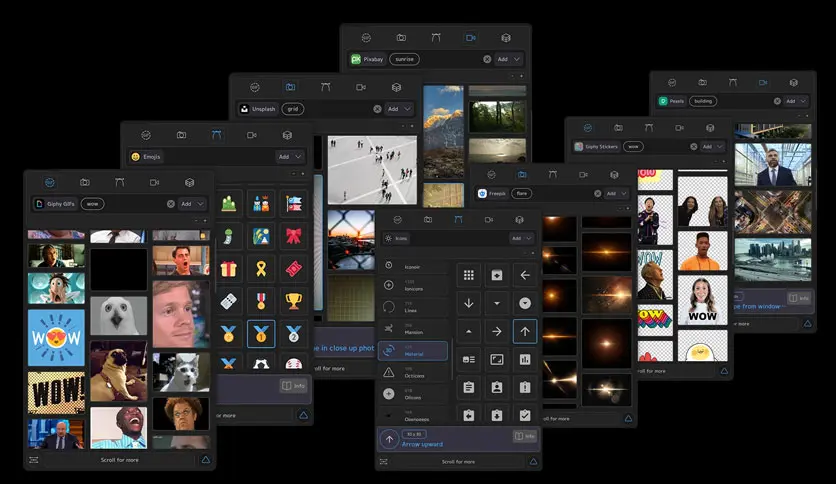This screenshot has width=836, height=484.
Task: Edit the 'sunrise' search tag in Pixabay panel
Action: coord(404,59)
